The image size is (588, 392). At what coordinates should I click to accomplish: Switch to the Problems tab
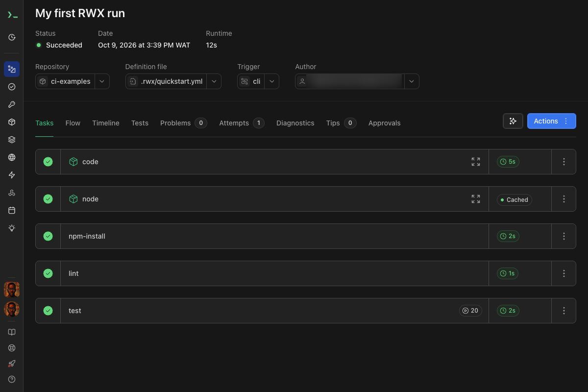tap(184, 123)
